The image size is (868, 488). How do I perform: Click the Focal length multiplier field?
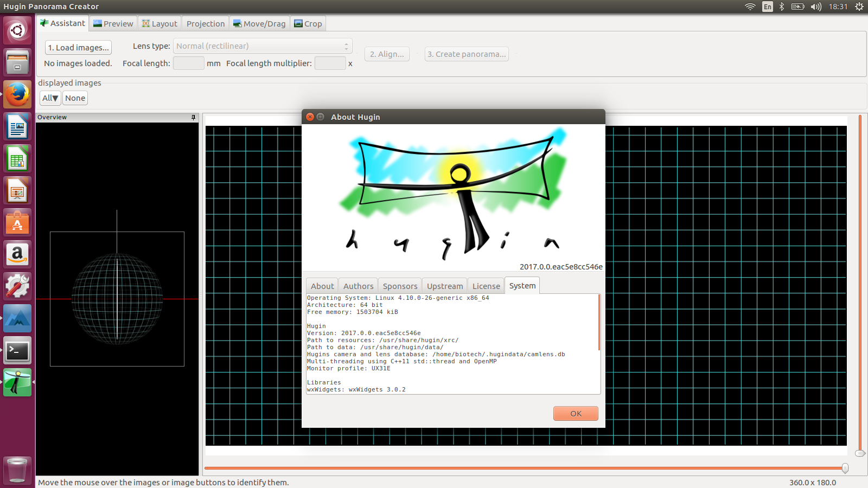coord(330,63)
